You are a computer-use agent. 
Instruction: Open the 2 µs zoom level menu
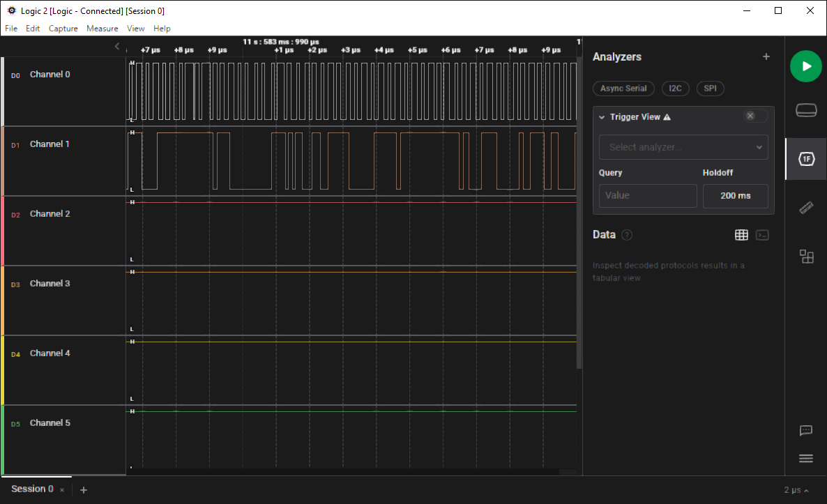[x=796, y=490]
